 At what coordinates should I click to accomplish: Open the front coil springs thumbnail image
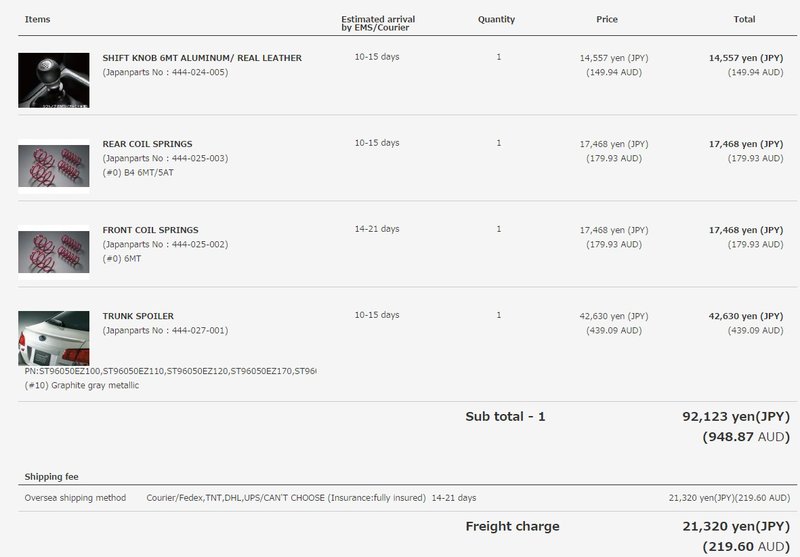click(54, 252)
